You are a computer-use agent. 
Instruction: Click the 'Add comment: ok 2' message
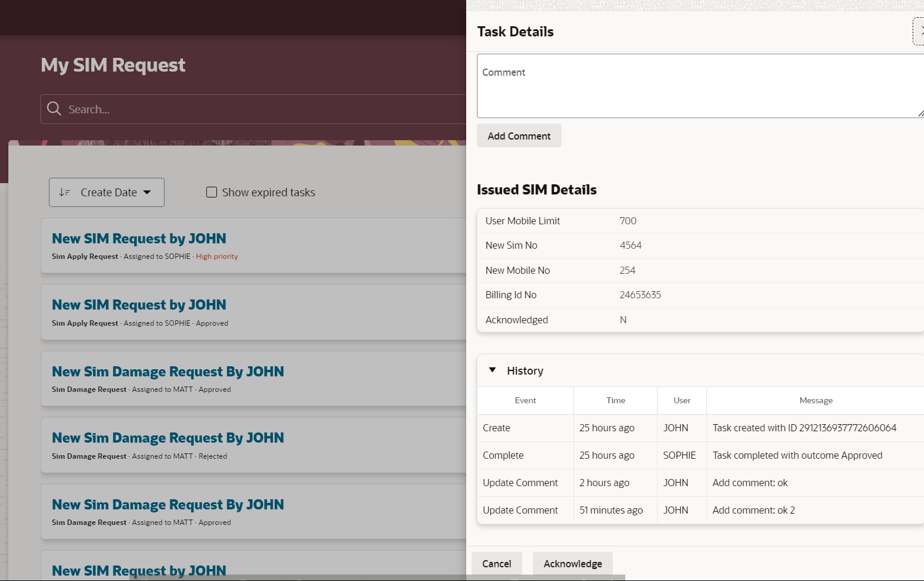(754, 510)
